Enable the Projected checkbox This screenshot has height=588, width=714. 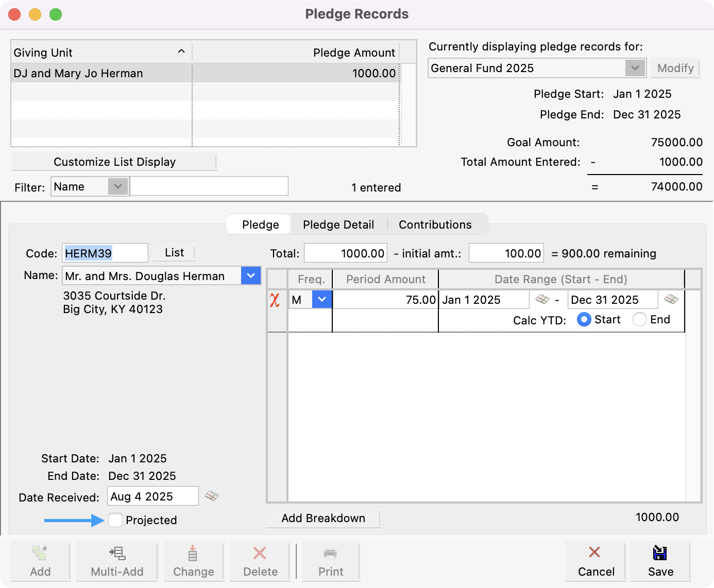(x=116, y=520)
